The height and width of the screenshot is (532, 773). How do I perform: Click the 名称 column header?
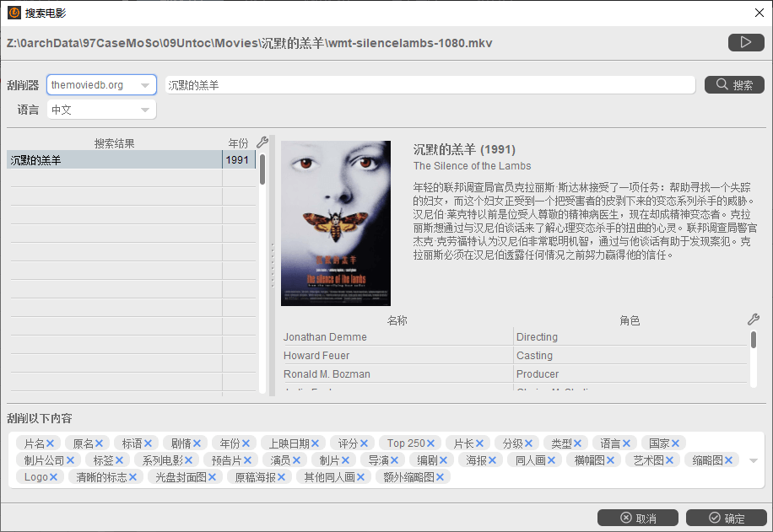[397, 320]
